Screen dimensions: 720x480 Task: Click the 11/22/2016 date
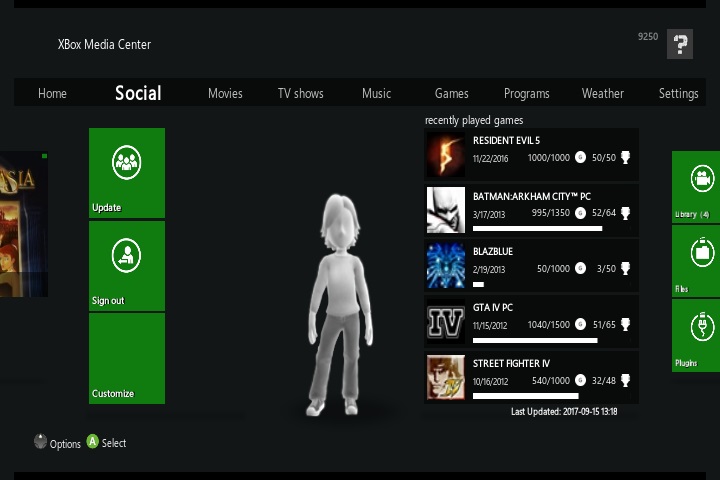[490, 159]
